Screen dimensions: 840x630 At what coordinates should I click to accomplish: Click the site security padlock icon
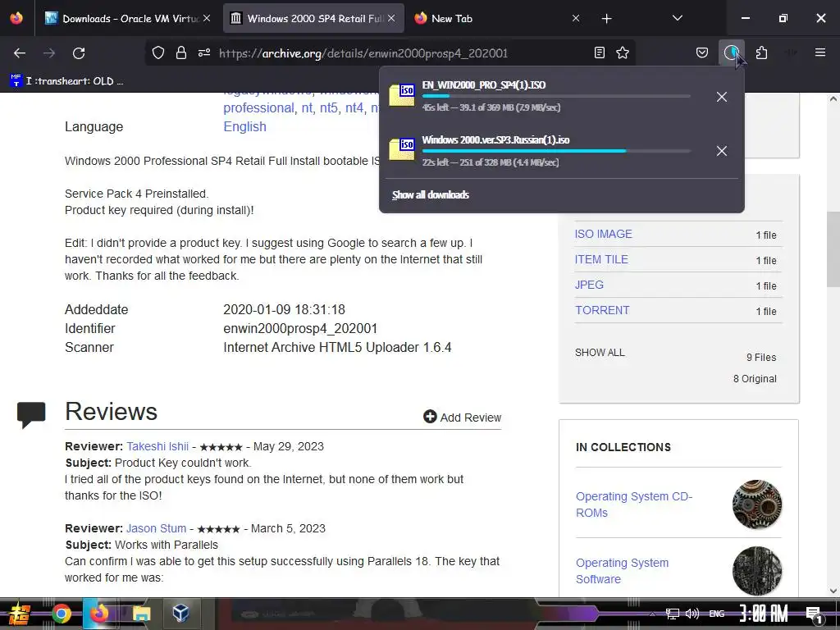click(x=181, y=52)
